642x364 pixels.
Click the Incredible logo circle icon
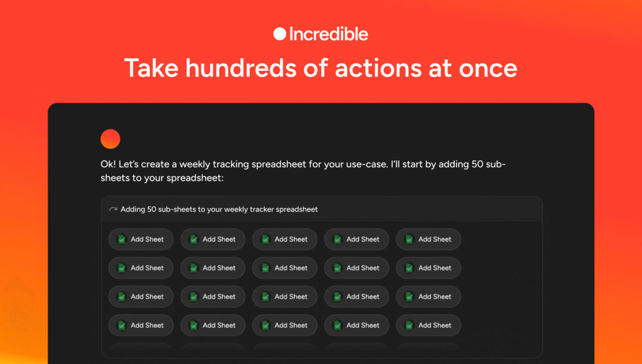point(279,34)
